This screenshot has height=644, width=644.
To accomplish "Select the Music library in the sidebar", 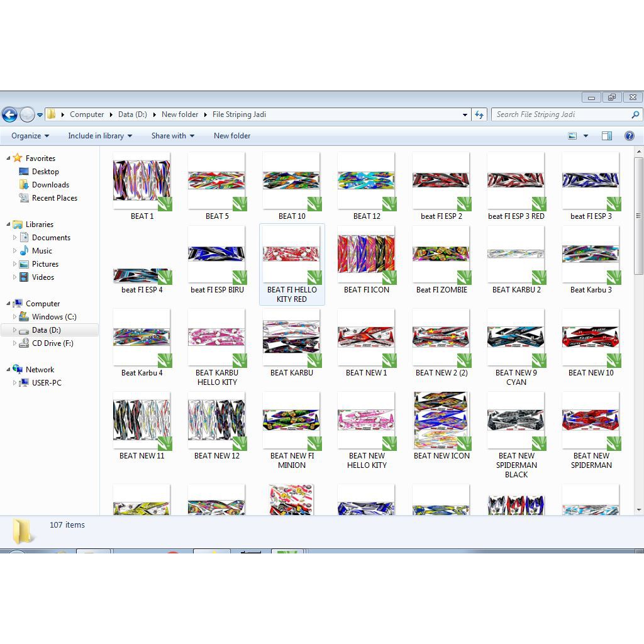I will click(x=43, y=250).
